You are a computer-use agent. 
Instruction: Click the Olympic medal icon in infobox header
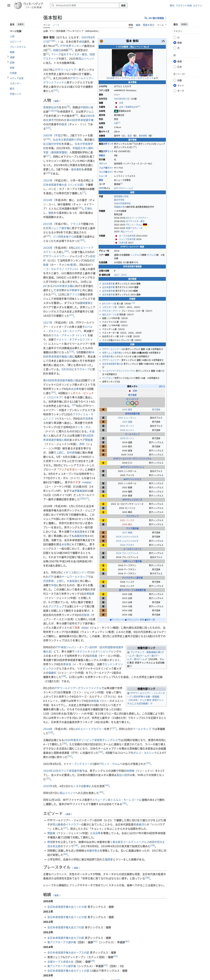point(101,41)
